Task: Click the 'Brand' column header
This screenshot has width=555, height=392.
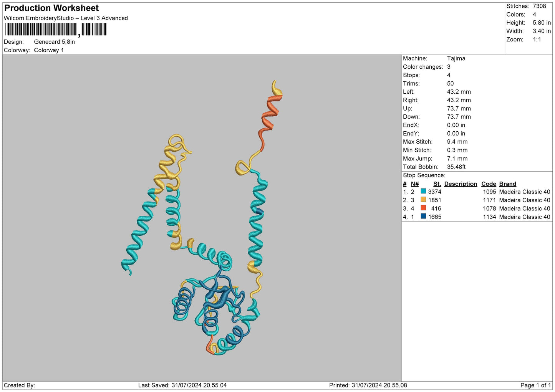Action: click(x=508, y=184)
